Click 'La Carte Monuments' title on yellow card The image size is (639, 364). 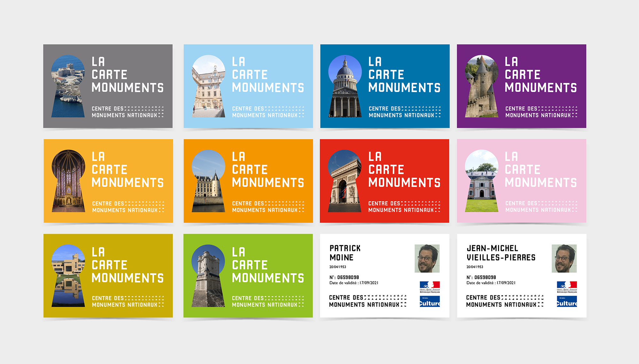click(x=127, y=170)
